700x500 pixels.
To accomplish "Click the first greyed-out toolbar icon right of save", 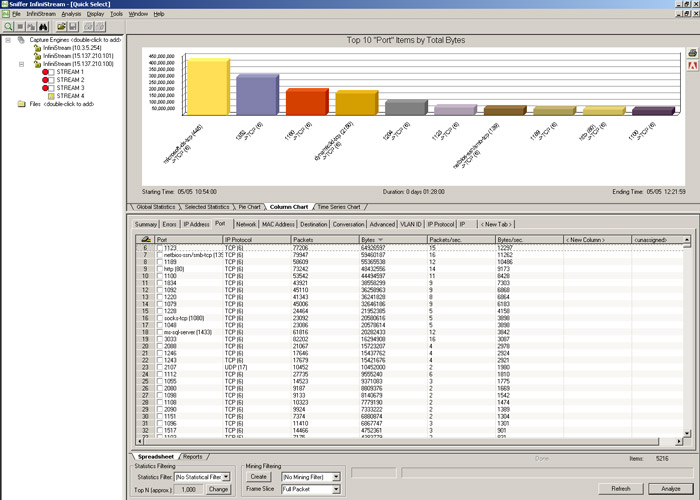I will coord(88,27).
